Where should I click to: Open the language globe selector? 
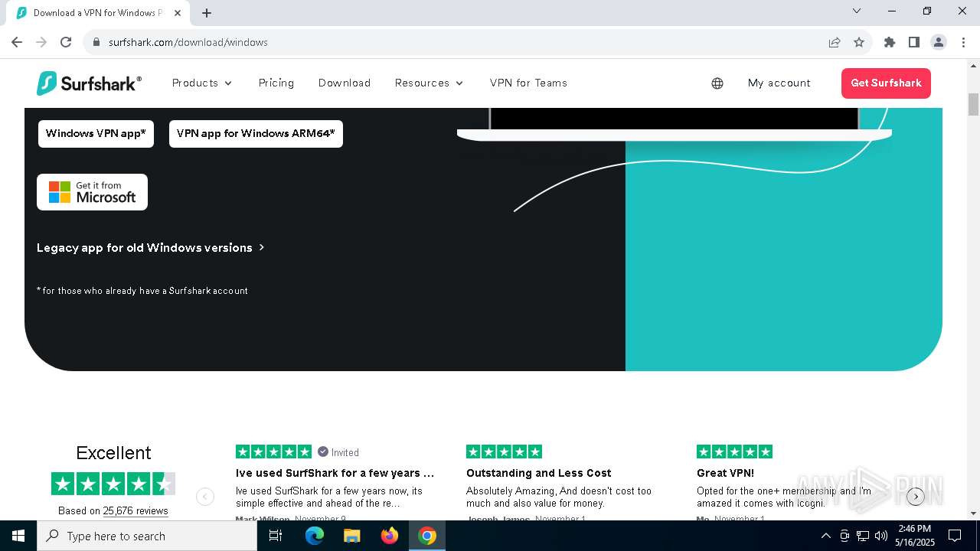pyautogui.click(x=717, y=83)
